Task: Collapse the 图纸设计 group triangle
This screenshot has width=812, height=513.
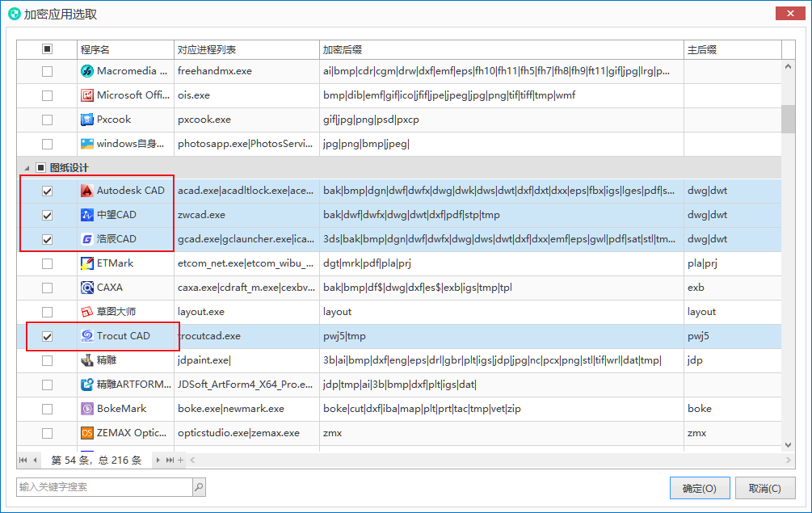Action: point(27,168)
